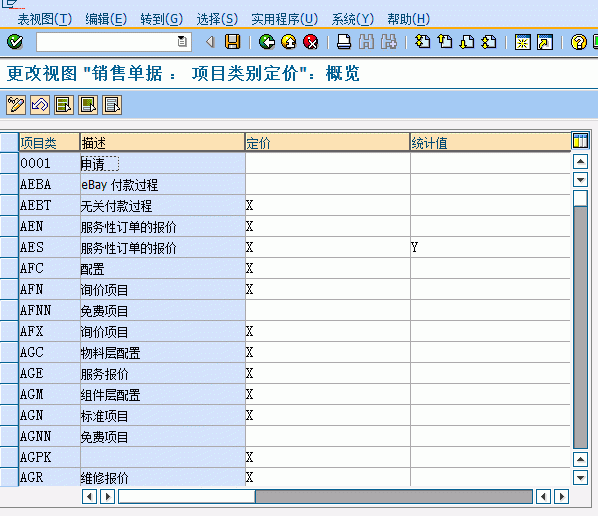Toggle display/change mode with the pencil icon
The height and width of the screenshot is (516, 598).
16,105
